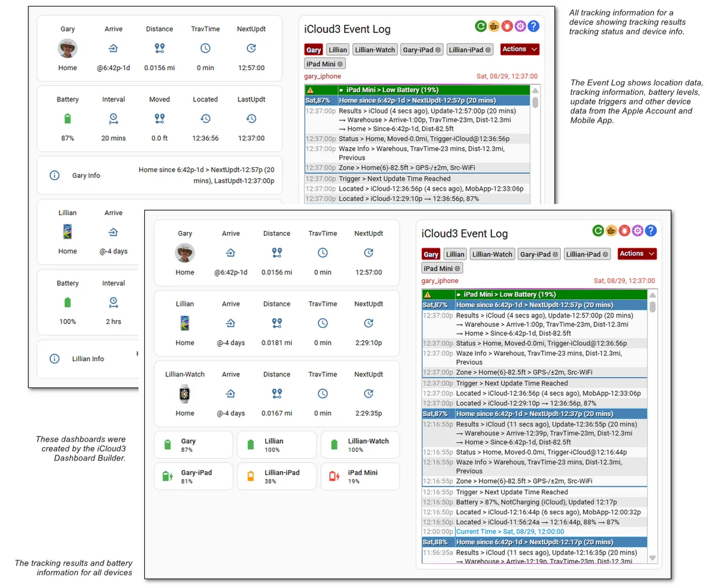Screen dimensions: 707x588
Task: Click the Lillian-Watch TravTime clock icon
Action: pyautogui.click(x=323, y=394)
